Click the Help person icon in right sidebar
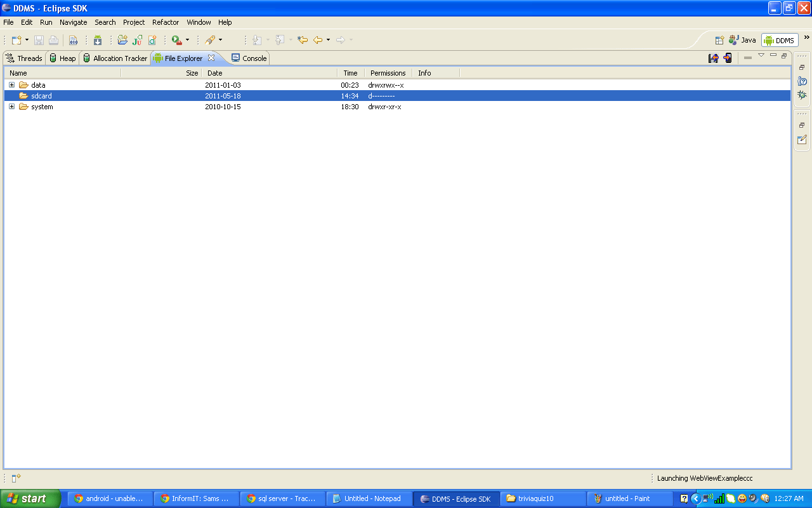This screenshot has width=812, height=508. (x=802, y=81)
